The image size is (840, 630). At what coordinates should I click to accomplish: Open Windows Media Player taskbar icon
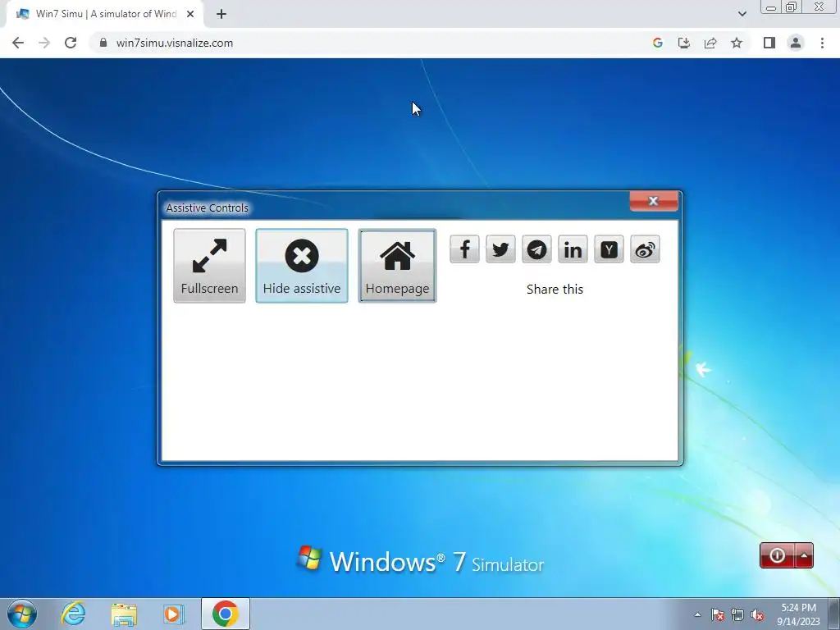[173, 614]
